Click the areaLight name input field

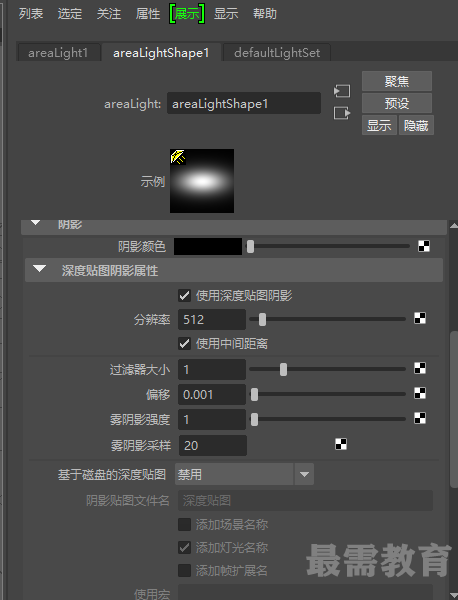244,103
